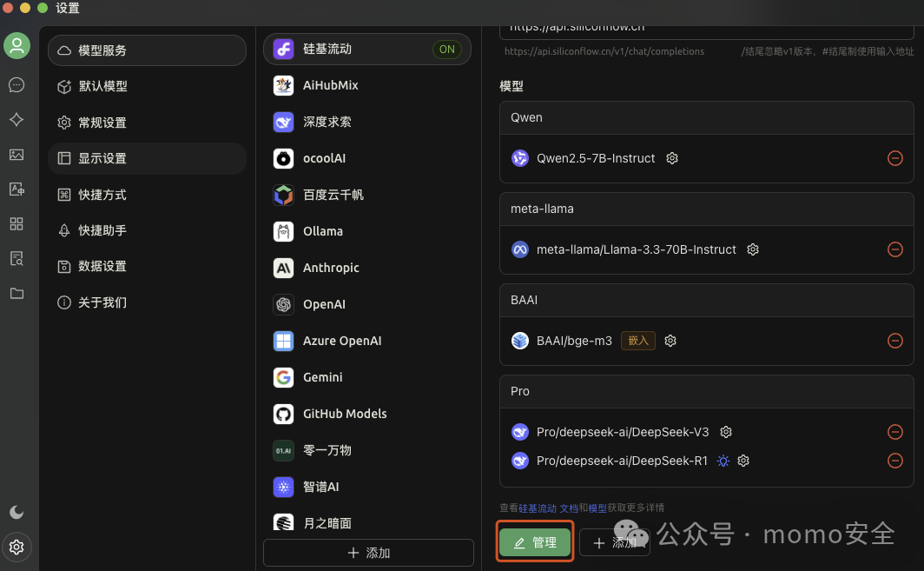Image resolution: width=924 pixels, height=571 pixels.
Task: Open the translate sidebar icon
Action: (16, 189)
